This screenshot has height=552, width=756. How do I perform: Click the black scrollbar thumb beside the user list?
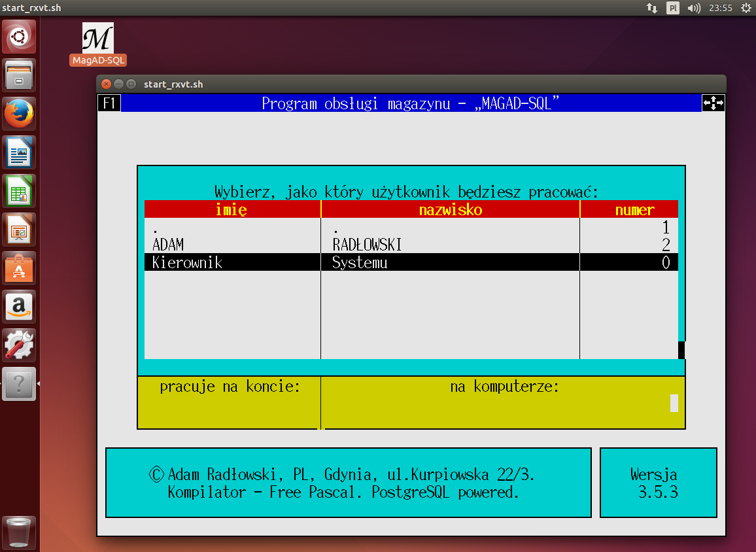[x=681, y=349]
